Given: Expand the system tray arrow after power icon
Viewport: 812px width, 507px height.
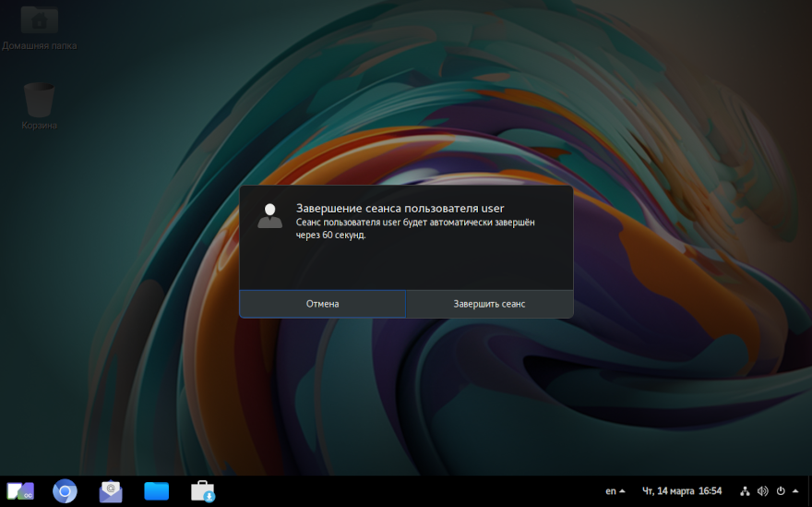Looking at the screenshot, I should (x=795, y=491).
